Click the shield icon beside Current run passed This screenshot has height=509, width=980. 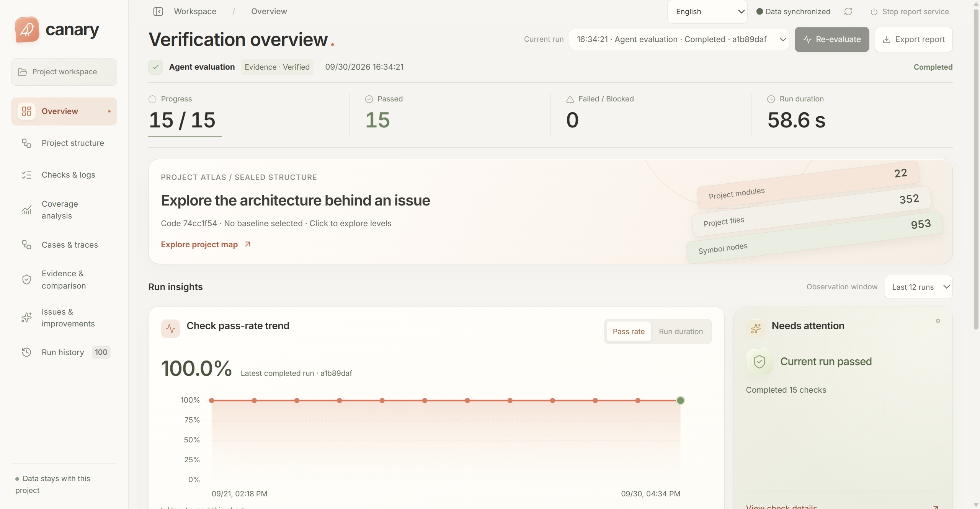tap(759, 362)
